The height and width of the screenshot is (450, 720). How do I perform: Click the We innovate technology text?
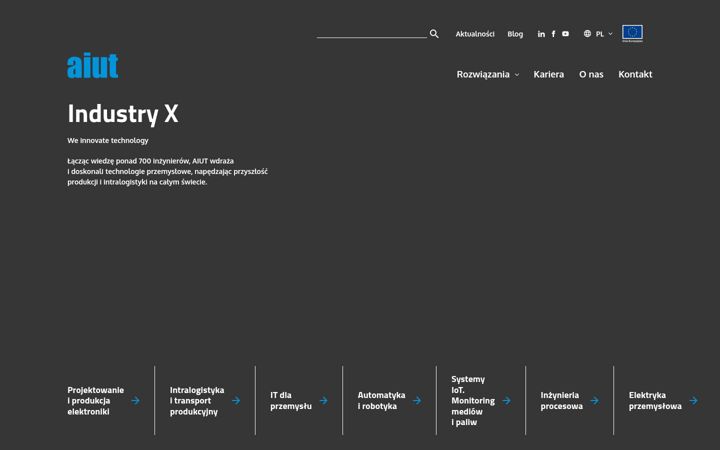[108, 141]
